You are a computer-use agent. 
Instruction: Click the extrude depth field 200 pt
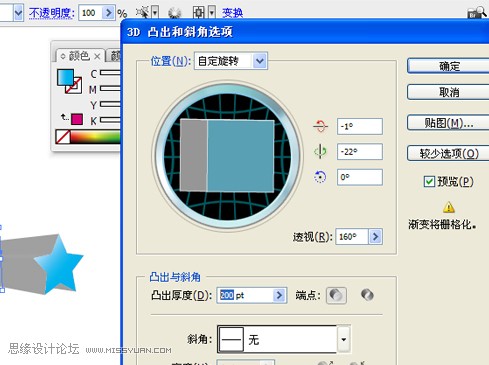[x=245, y=295]
